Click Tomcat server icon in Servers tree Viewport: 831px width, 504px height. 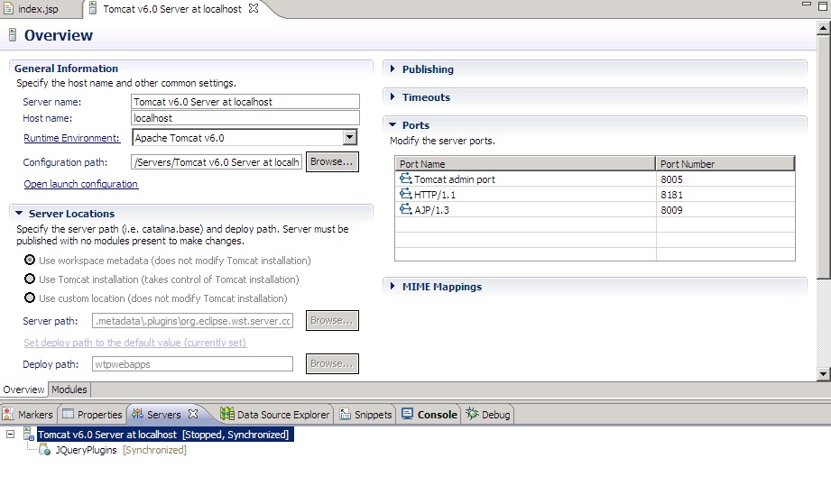[x=29, y=434]
